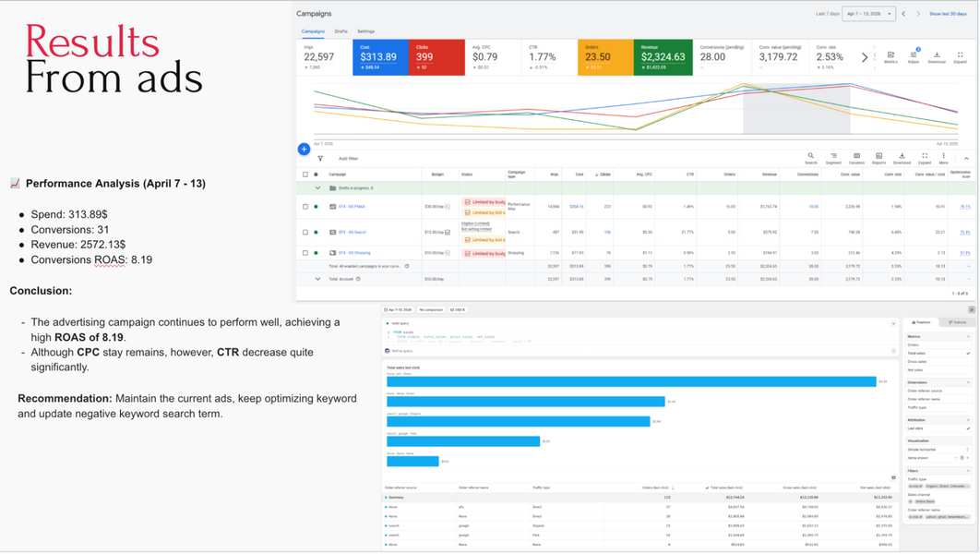Expand the Total Account row chevron
Viewport: 980px width, 554px height.
[317, 279]
